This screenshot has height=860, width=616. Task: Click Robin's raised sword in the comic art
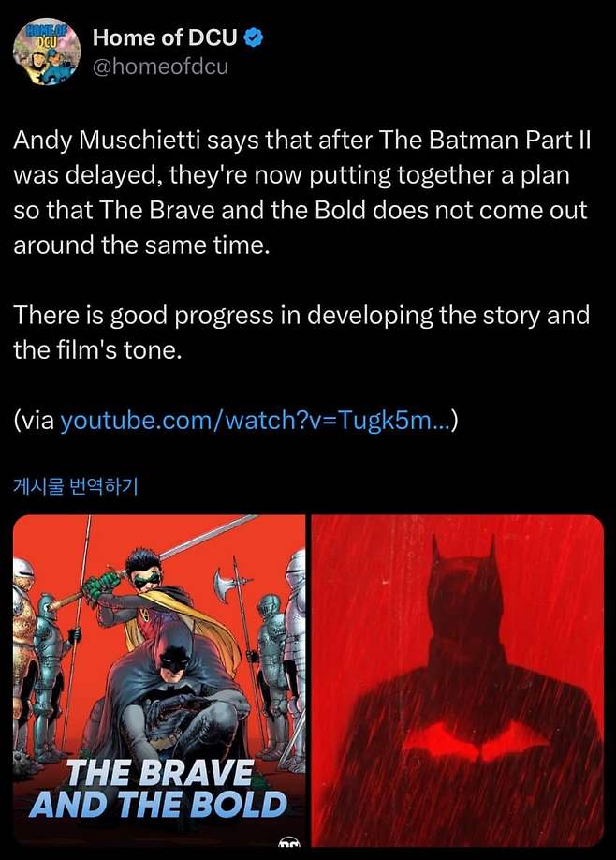(x=206, y=539)
